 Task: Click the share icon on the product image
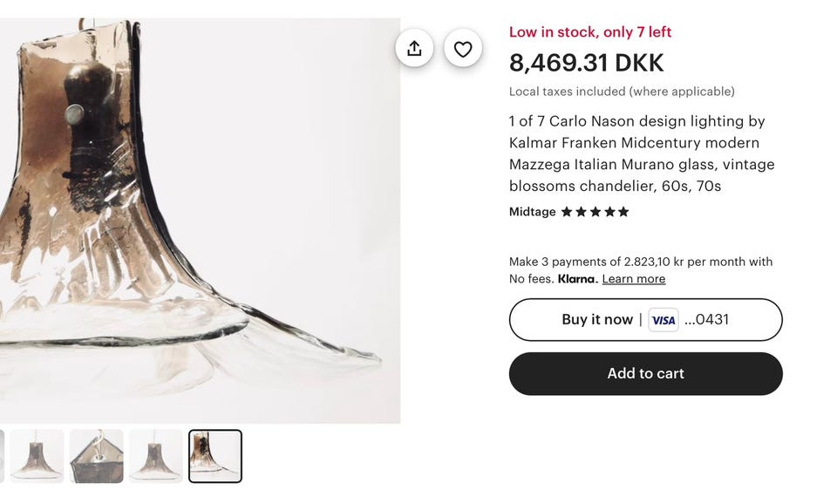pos(414,49)
